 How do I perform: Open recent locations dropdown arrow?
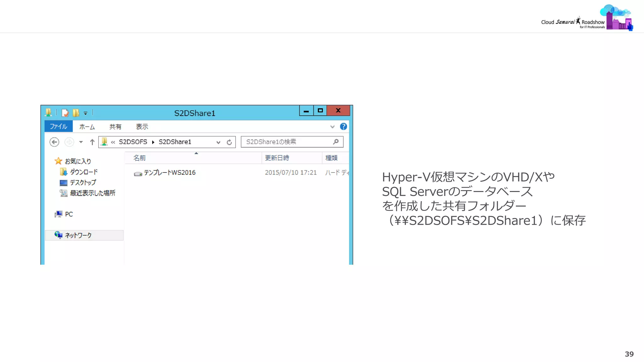tap(81, 142)
